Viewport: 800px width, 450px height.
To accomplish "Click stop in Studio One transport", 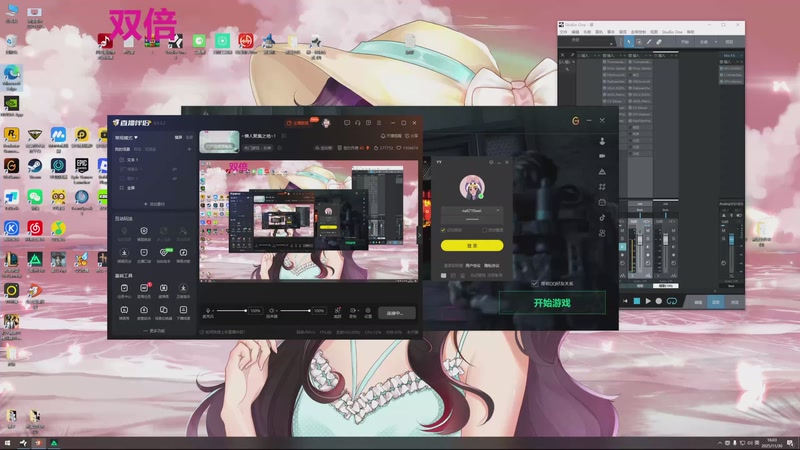I will coord(637,301).
